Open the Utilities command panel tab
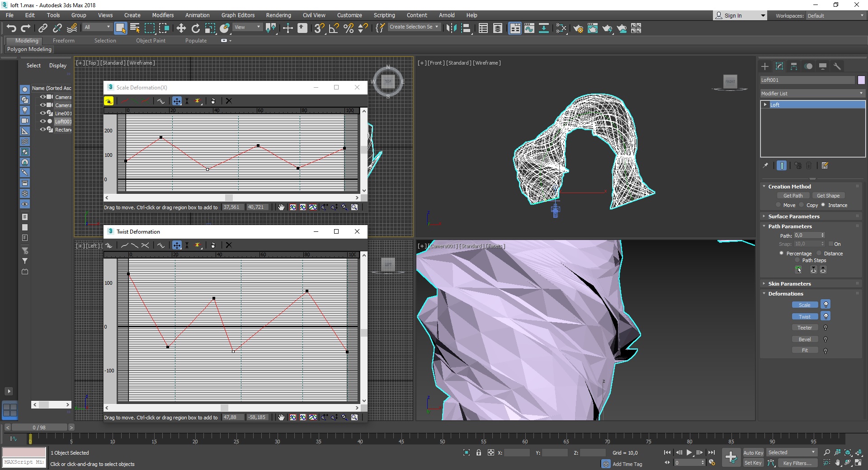The height and width of the screenshot is (470, 868). [837, 66]
